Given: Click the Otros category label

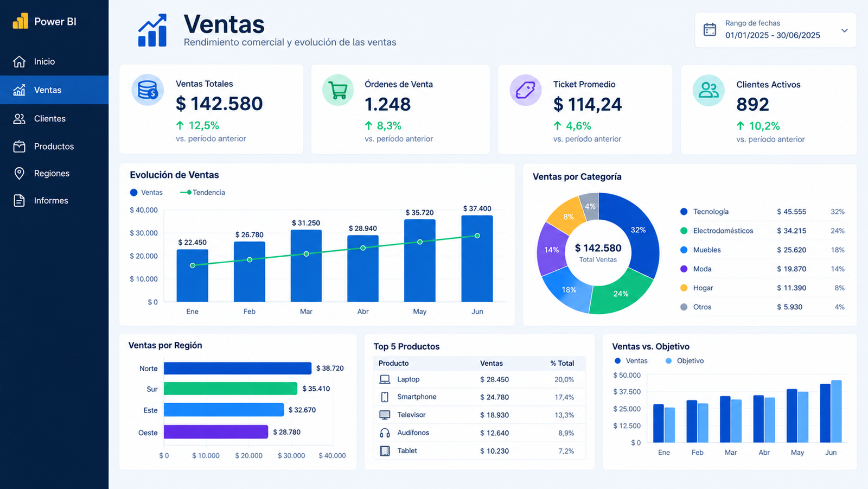Looking at the screenshot, I should pyautogui.click(x=702, y=307).
